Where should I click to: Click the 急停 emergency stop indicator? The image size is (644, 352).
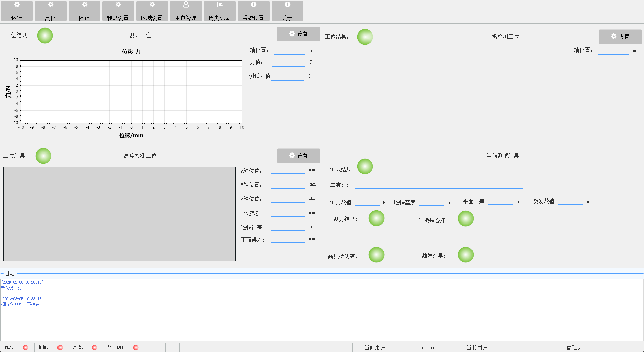click(x=95, y=347)
